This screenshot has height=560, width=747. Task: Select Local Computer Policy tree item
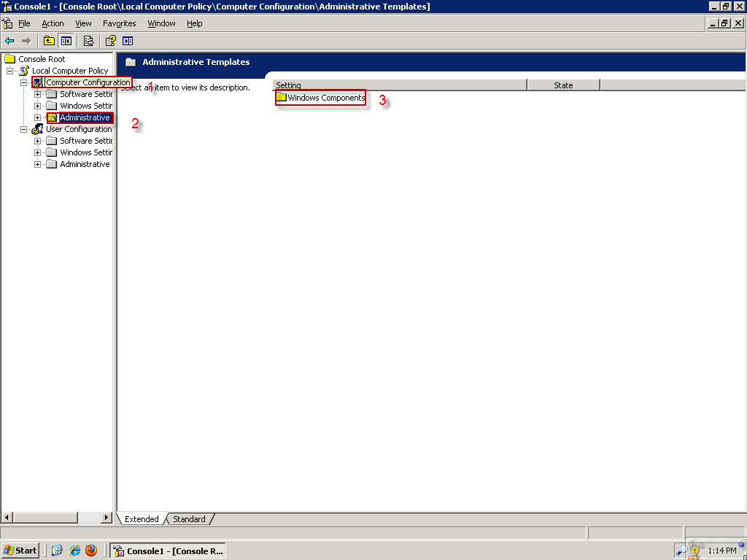pos(70,71)
